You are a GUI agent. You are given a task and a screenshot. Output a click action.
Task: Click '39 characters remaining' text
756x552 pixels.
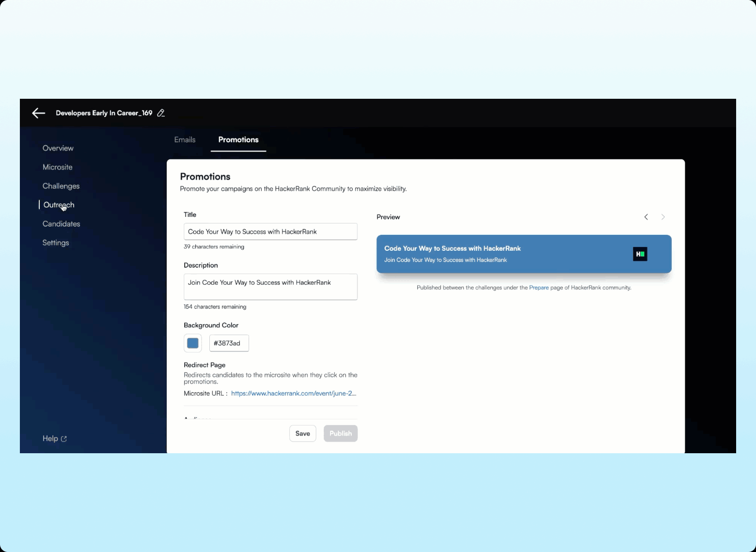click(x=214, y=246)
